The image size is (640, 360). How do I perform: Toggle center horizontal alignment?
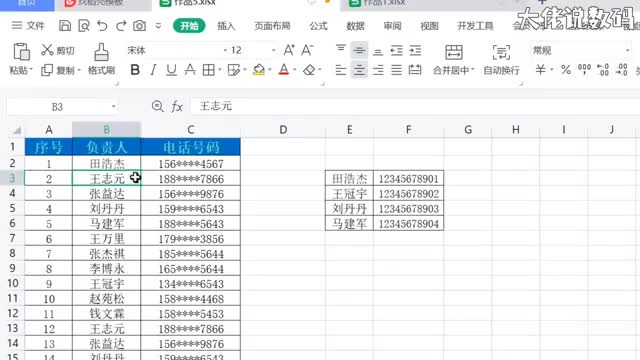point(359,70)
